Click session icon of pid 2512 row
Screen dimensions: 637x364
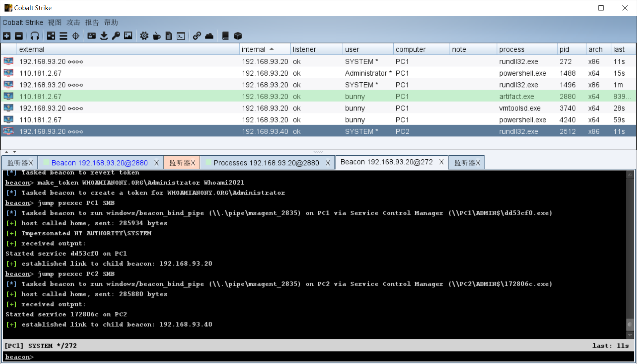(8, 131)
